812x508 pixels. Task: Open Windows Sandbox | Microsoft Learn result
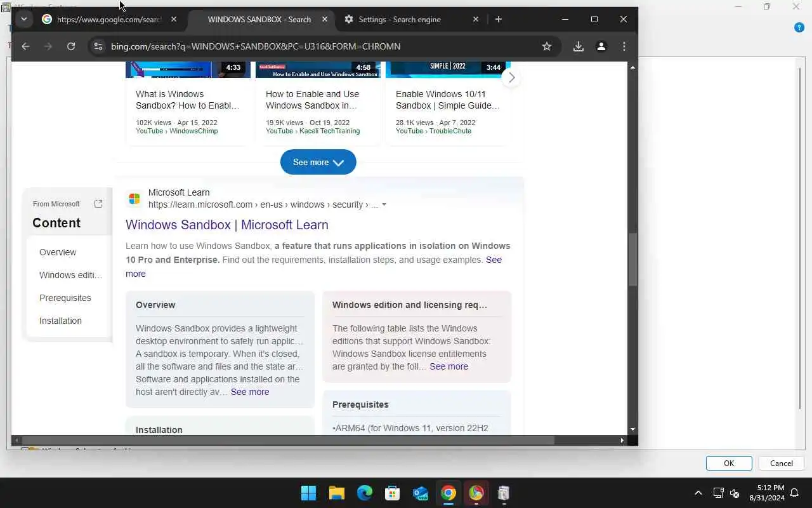pyautogui.click(x=227, y=225)
